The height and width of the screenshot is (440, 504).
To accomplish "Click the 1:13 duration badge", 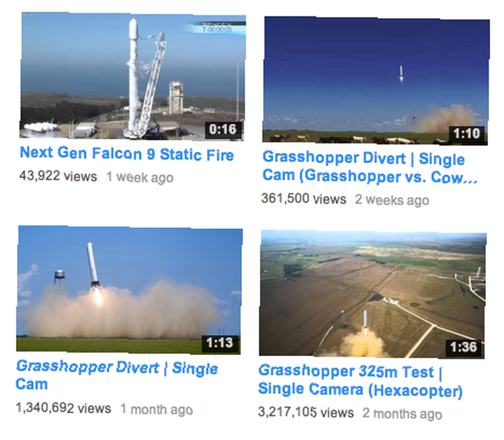I will coord(220,343).
